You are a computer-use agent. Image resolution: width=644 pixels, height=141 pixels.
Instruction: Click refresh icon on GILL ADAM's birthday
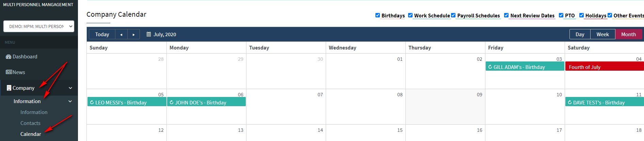[x=490, y=67]
